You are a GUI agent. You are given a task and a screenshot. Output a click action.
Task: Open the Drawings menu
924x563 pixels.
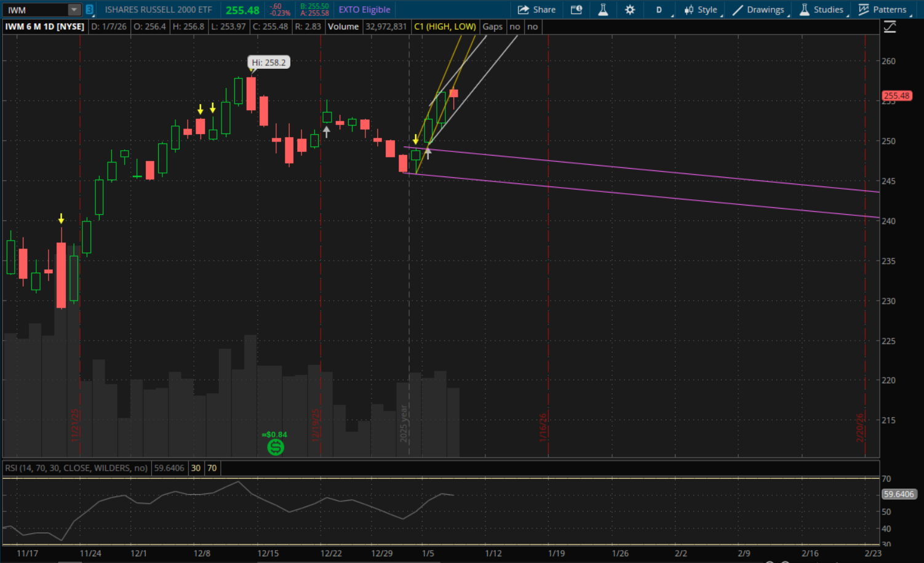759,10
